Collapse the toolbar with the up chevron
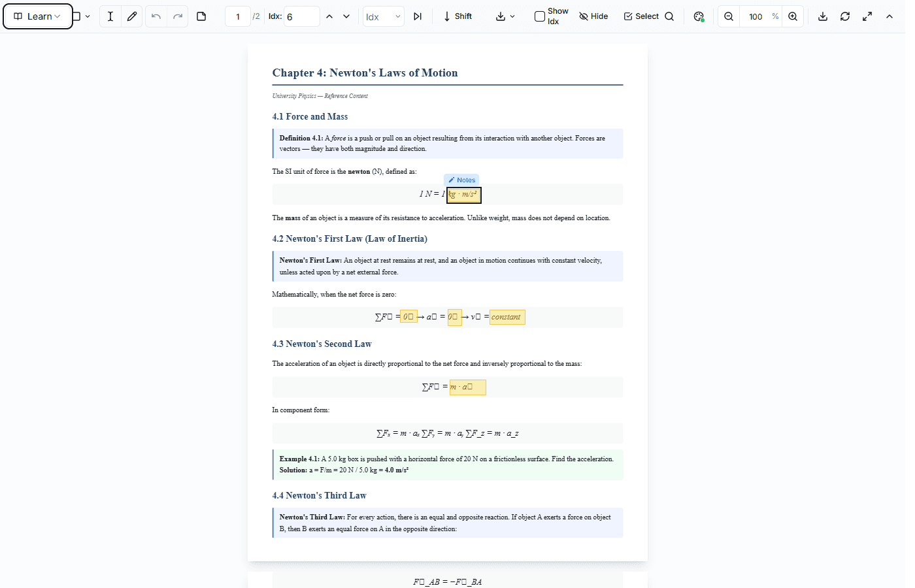 (x=890, y=16)
